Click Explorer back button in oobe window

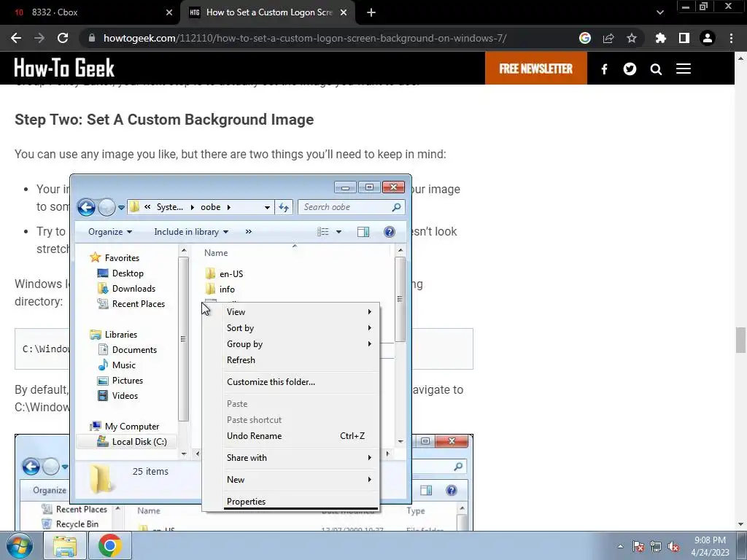click(86, 207)
